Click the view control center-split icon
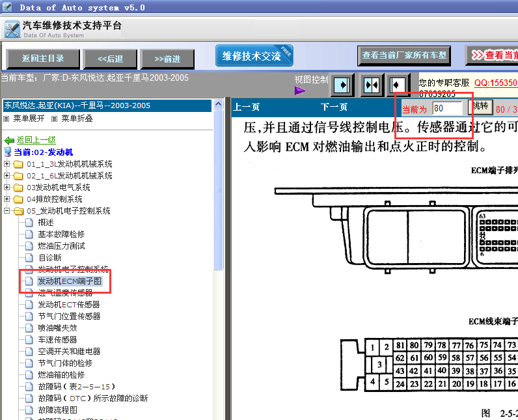The width and height of the screenshot is (518, 420). click(x=372, y=85)
